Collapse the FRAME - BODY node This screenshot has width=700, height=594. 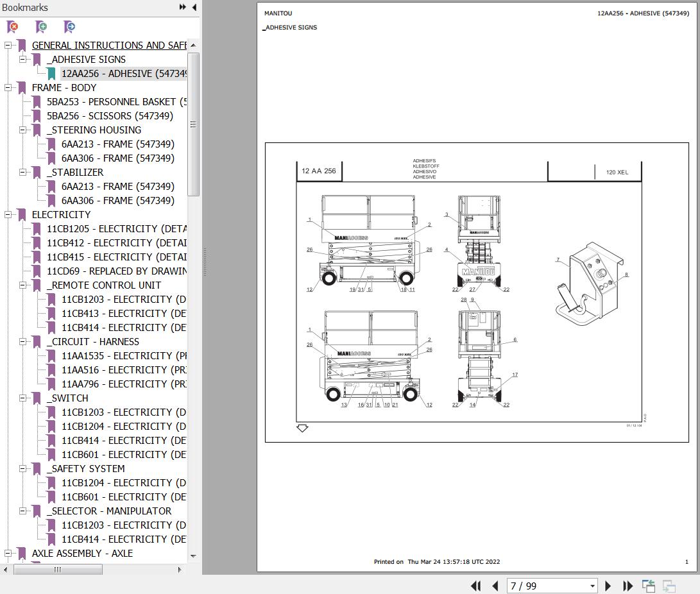(8, 88)
